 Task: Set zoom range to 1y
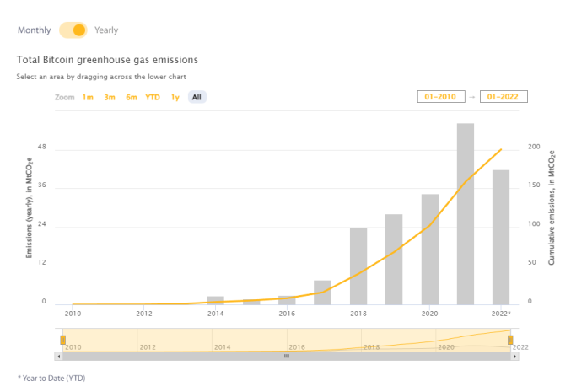[175, 97]
